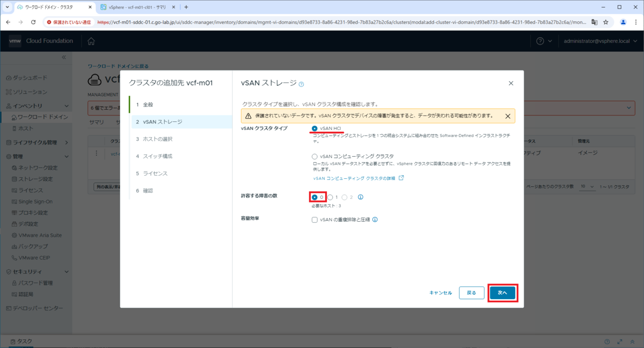Open the help question mark menu
The height and width of the screenshot is (348, 644).
pos(543,41)
